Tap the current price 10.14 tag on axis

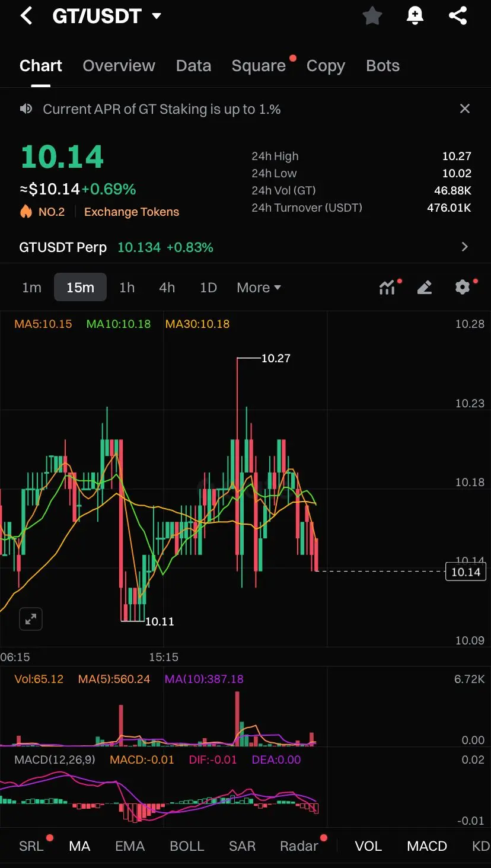466,572
